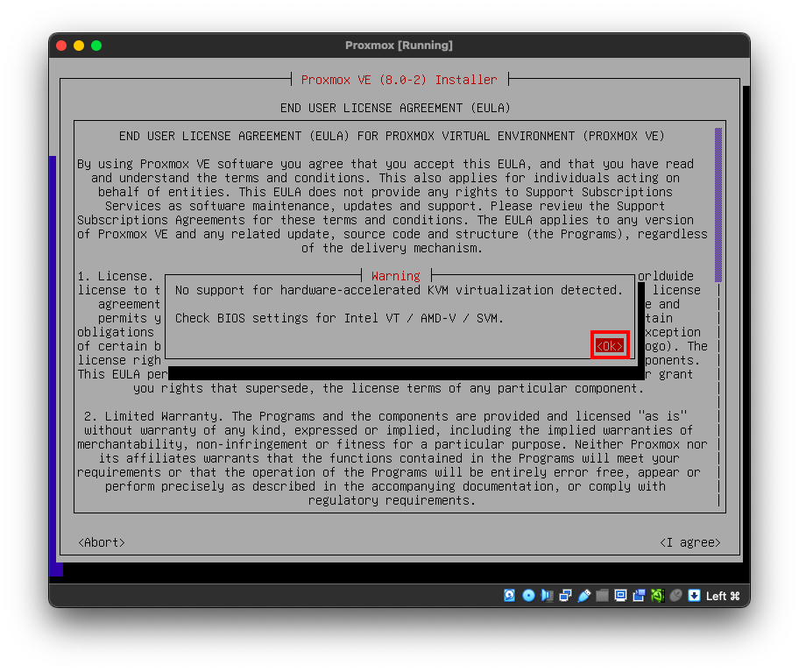The height and width of the screenshot is (672, 799).
Task: Select the Abort option in installer
Action: tap(102, 542)
